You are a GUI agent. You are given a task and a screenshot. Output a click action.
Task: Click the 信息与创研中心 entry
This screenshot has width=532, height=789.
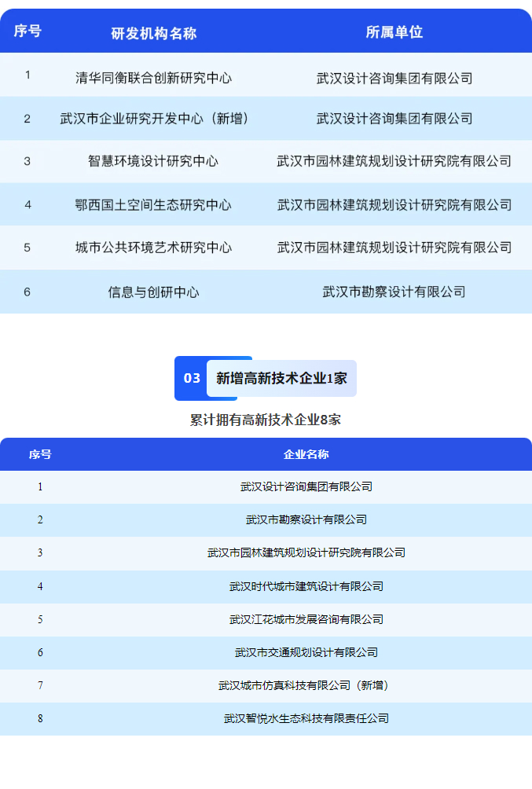pos(153,292)
